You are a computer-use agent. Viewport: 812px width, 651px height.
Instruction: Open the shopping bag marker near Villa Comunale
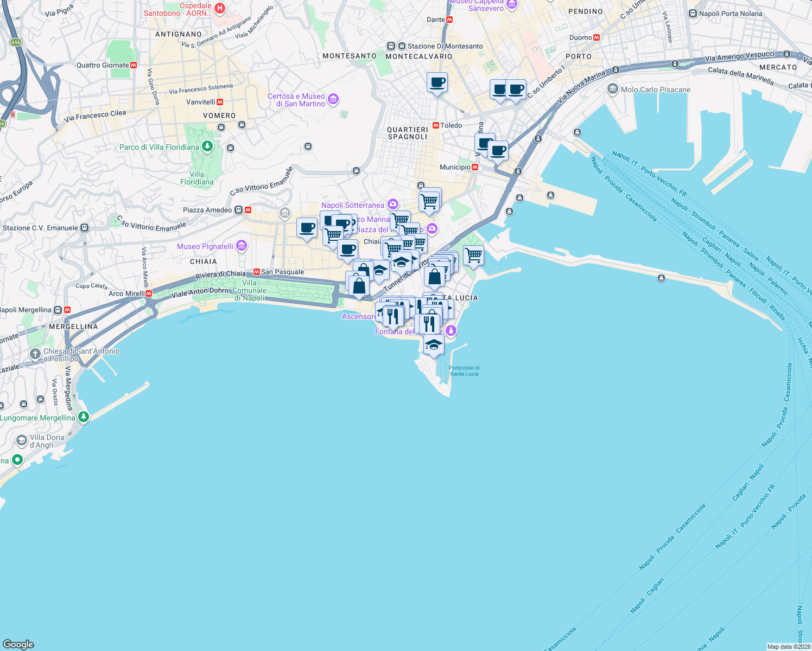(359, 285)
